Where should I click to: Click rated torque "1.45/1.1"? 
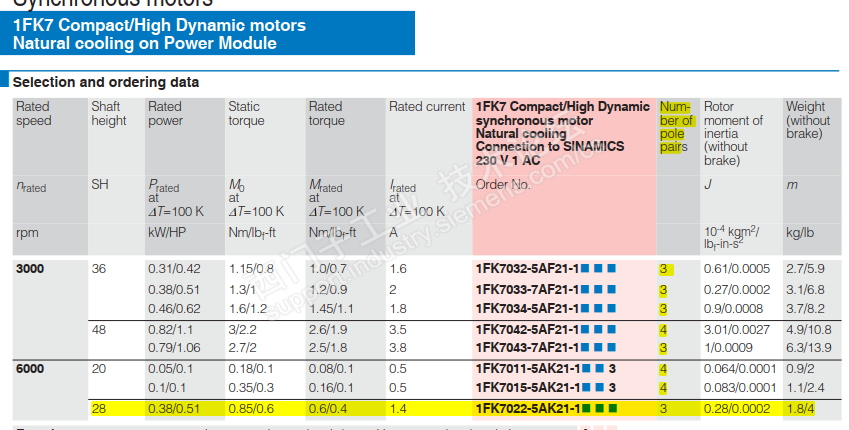[331, 309]
